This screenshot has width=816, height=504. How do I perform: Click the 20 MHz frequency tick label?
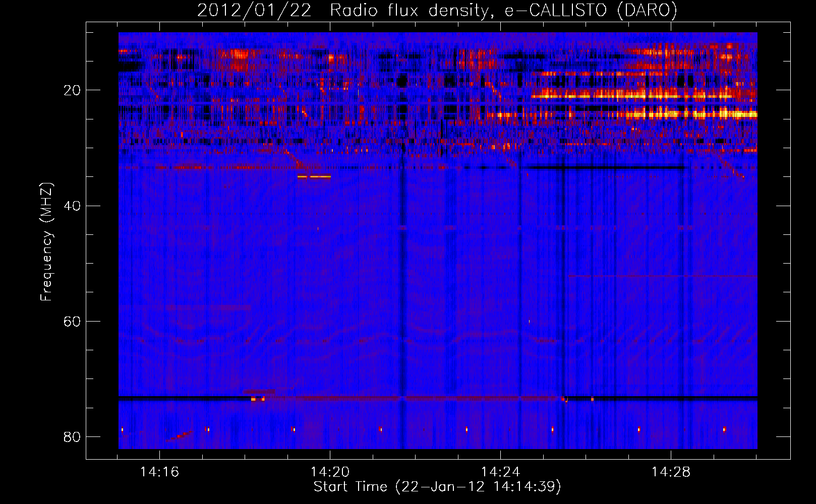point(72,90)
